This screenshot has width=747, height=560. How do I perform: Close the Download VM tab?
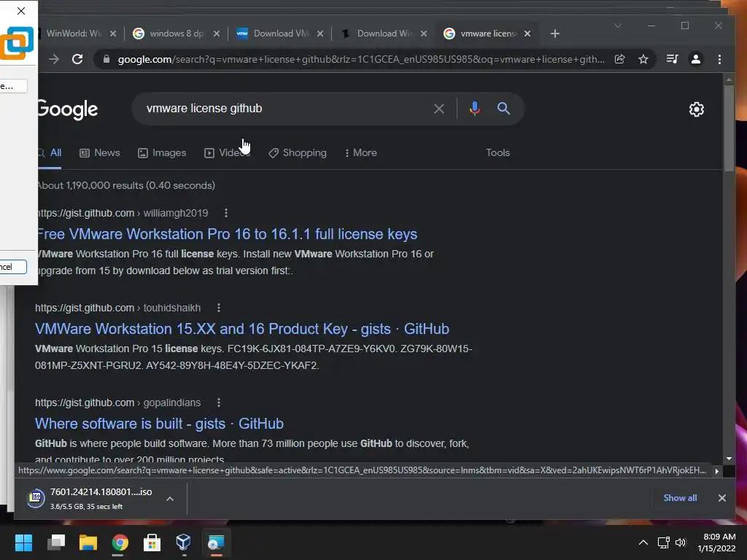coord(320,34)
